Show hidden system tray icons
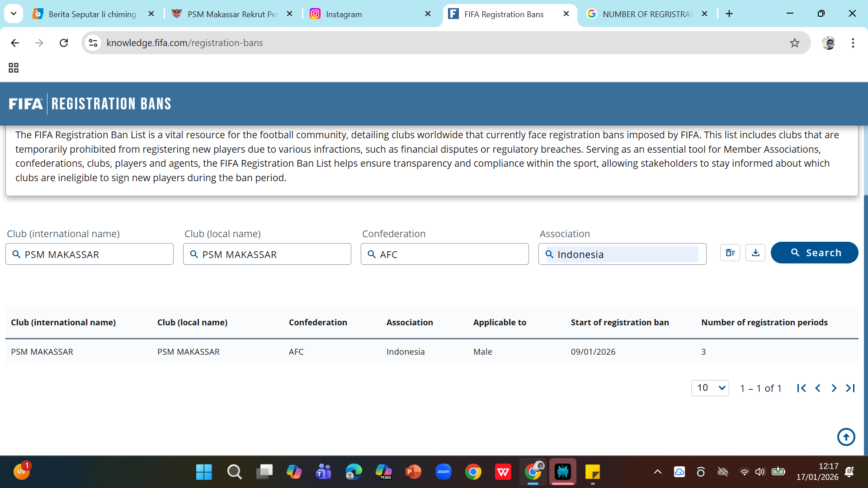The image size is (868, 488). (x=658, y=472)
